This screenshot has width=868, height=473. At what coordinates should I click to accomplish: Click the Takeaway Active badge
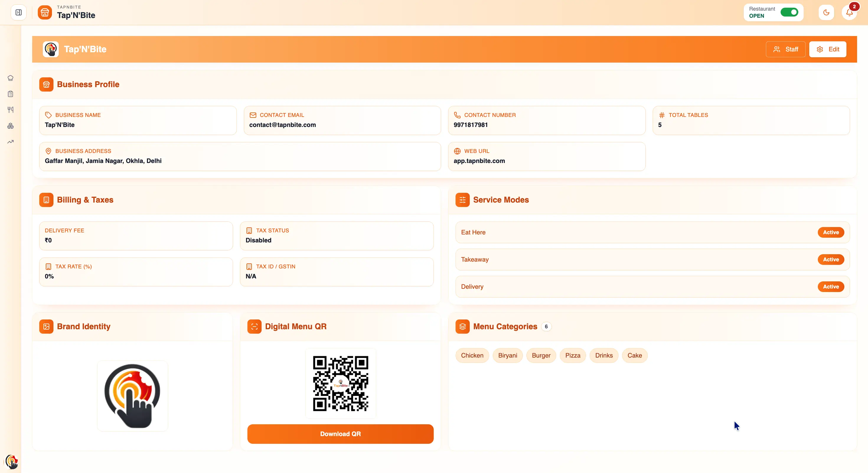(831, 260)
